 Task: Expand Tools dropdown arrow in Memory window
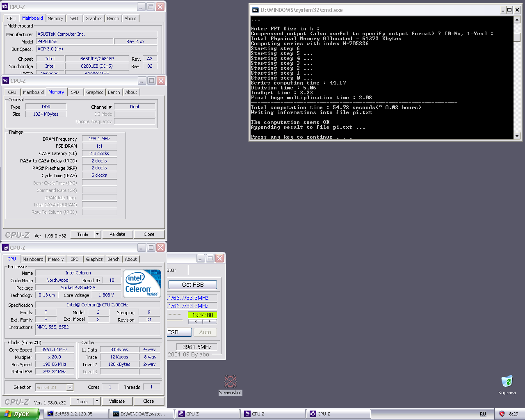tap(97, 234)
